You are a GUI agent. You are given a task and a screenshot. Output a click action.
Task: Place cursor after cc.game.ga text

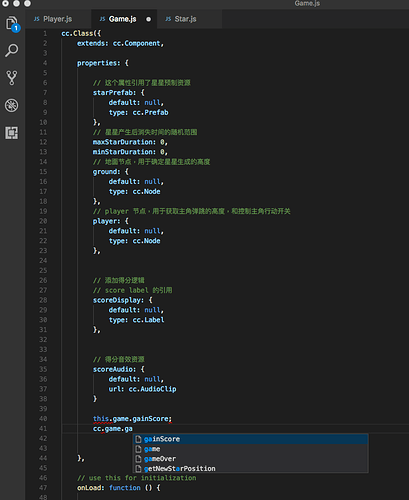pos(133,429)
